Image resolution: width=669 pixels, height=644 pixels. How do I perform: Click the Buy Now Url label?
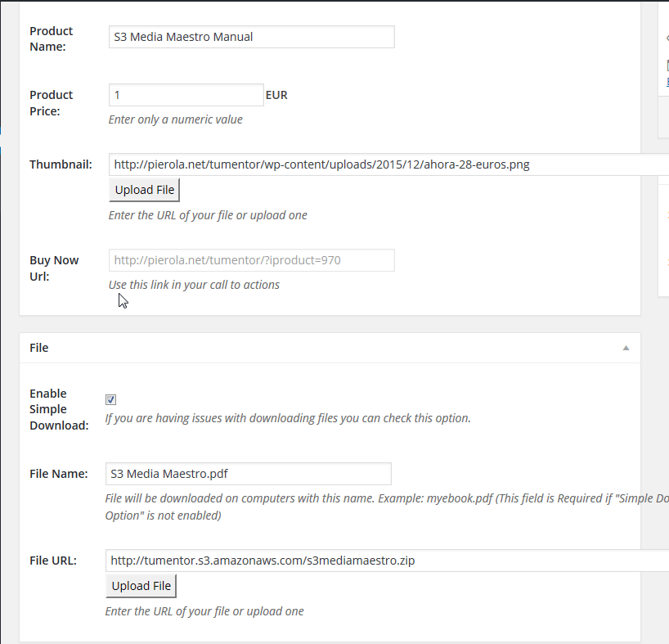point(54,268)
